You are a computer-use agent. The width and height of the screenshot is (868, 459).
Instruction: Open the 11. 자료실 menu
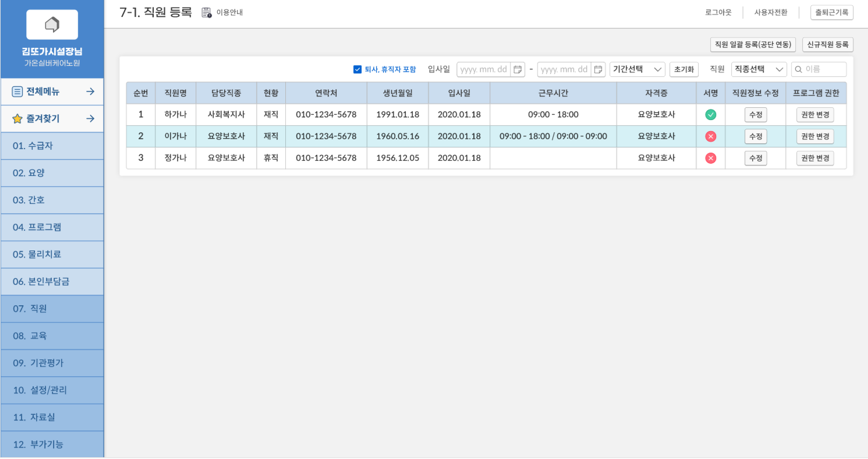[52, 418]
